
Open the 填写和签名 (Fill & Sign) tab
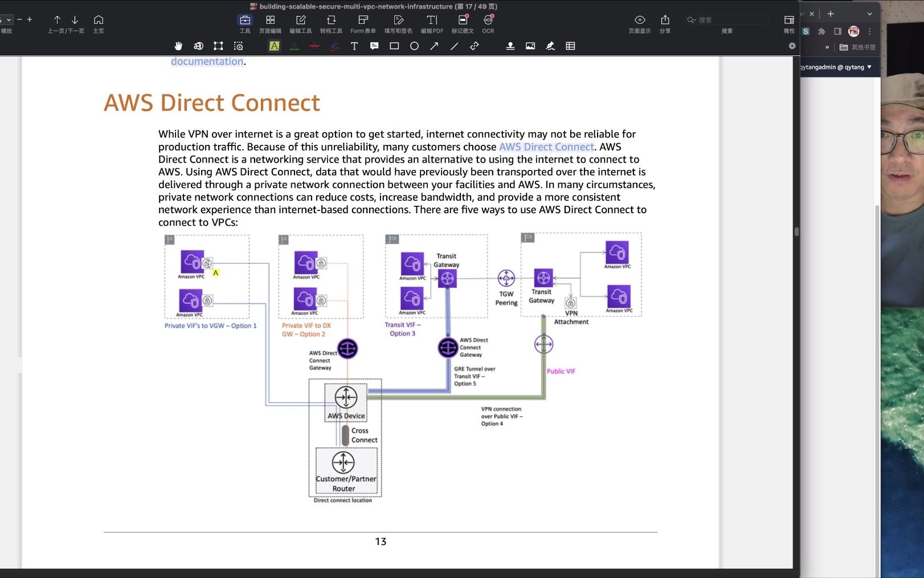click(x=398, y=24)
